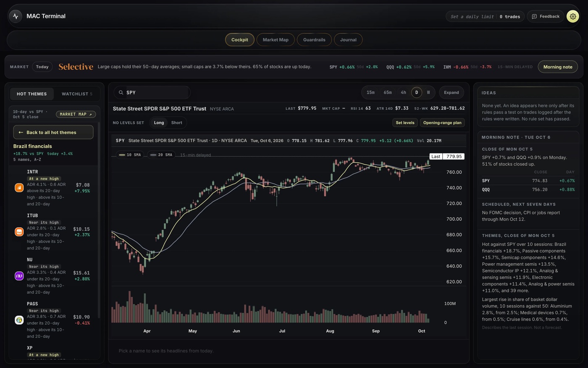588x368 pixels.
Task: Open the Market Map link in themes panel
Action: tap(76, 114)
